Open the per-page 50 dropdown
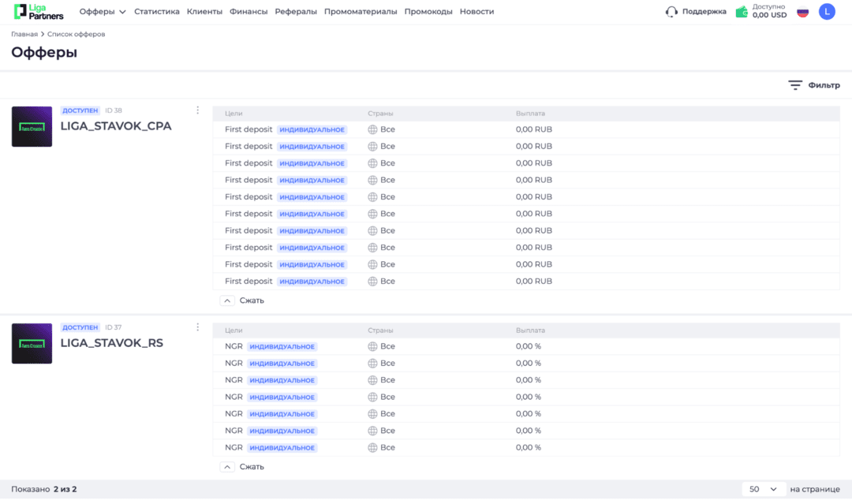852x504 pixels. [x=763, y=489]
